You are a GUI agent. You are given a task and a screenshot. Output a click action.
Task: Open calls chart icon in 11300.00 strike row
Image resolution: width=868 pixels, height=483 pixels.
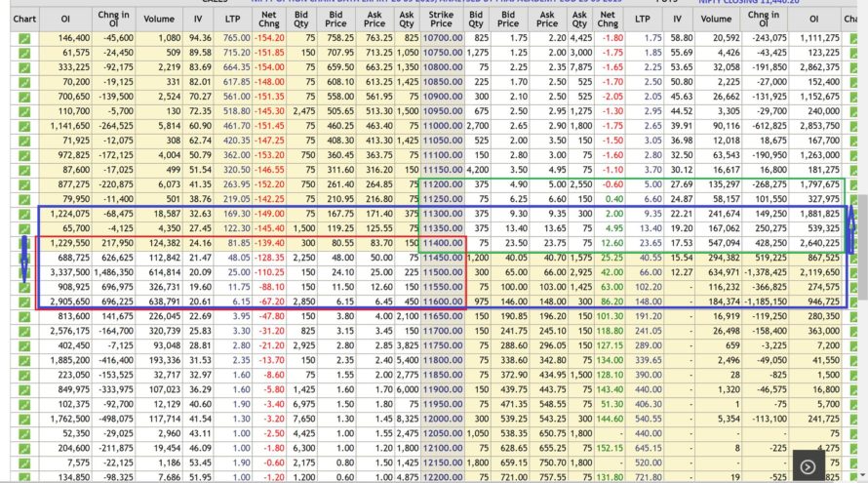[x=24, y=215]
